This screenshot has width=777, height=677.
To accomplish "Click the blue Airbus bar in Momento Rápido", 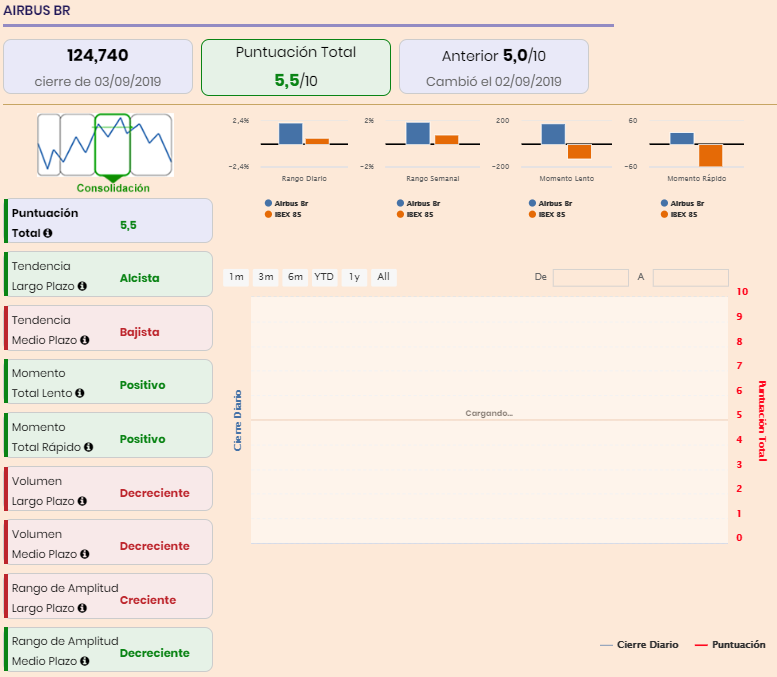I will 682,138.
